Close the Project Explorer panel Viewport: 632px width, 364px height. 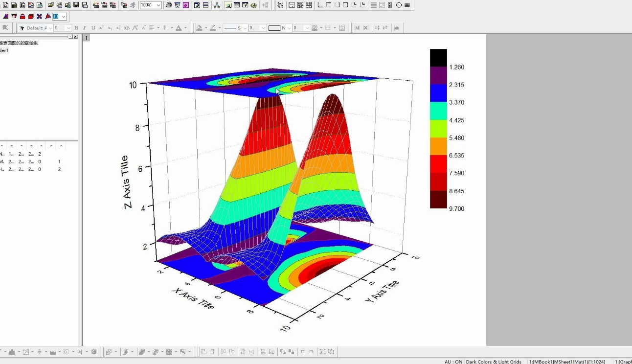[75, 37]
